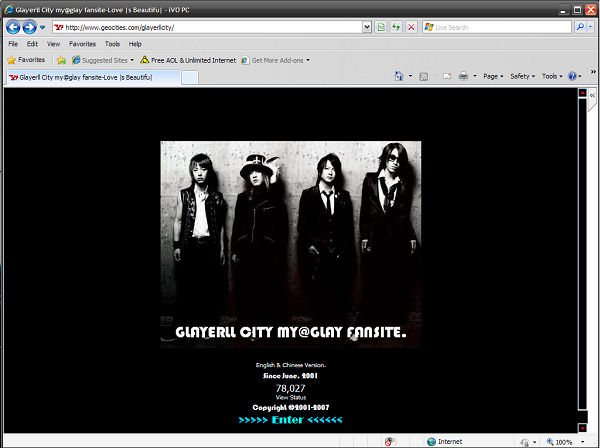Click the Refresh page icon
Screen dimensions: 600x448
[x=397, y=27]
